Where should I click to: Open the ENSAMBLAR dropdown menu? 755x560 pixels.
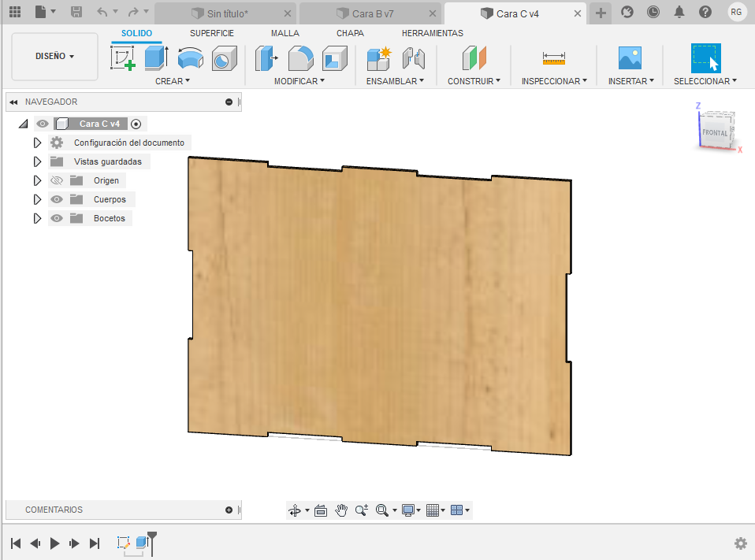point(395,81)
